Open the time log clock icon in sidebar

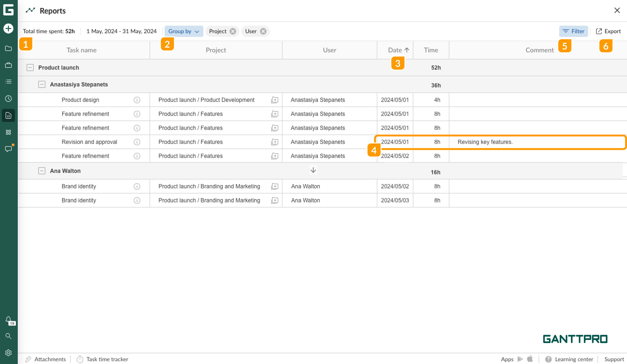pos(8,99)
